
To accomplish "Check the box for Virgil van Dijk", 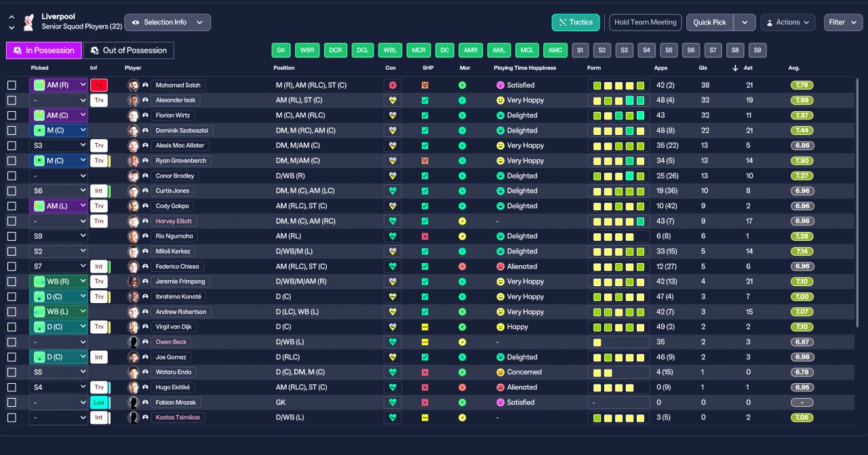I will click(12, 327).
